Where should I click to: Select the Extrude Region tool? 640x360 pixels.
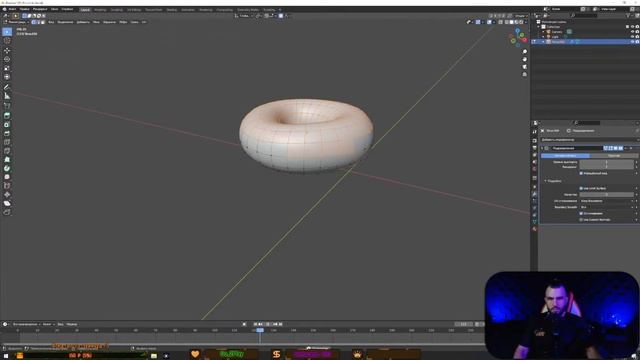tap(7, 116)
